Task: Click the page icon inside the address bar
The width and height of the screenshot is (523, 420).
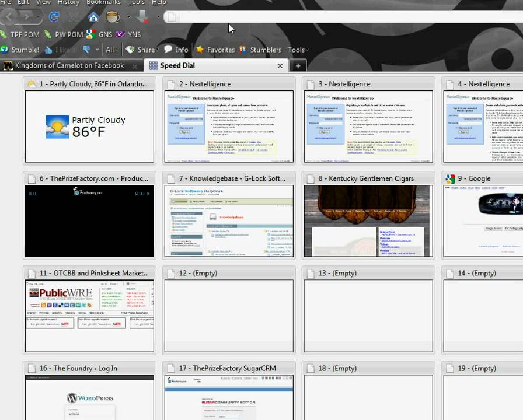Action: click(x=172, y=17)
